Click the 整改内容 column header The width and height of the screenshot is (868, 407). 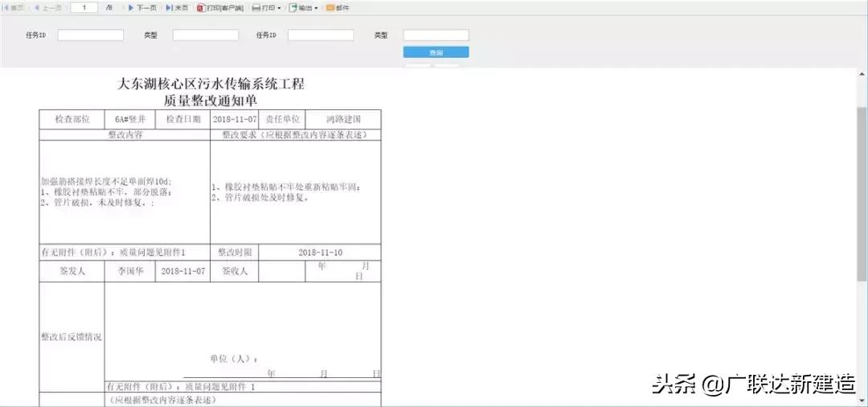coord(125,134)
